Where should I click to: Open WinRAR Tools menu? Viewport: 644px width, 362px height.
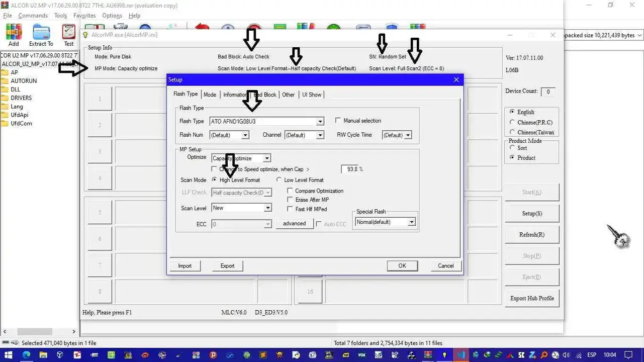[x=61, y=16]
